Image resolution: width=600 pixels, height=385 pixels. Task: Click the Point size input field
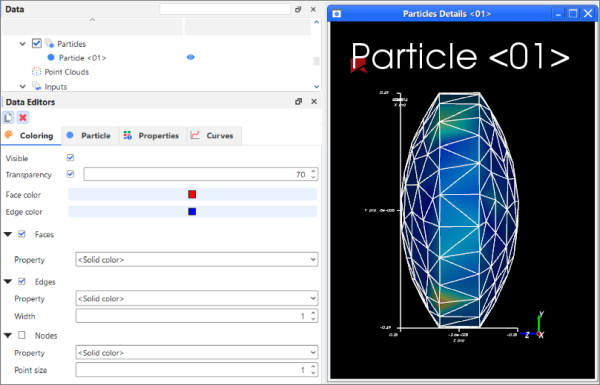coord(197,370)
